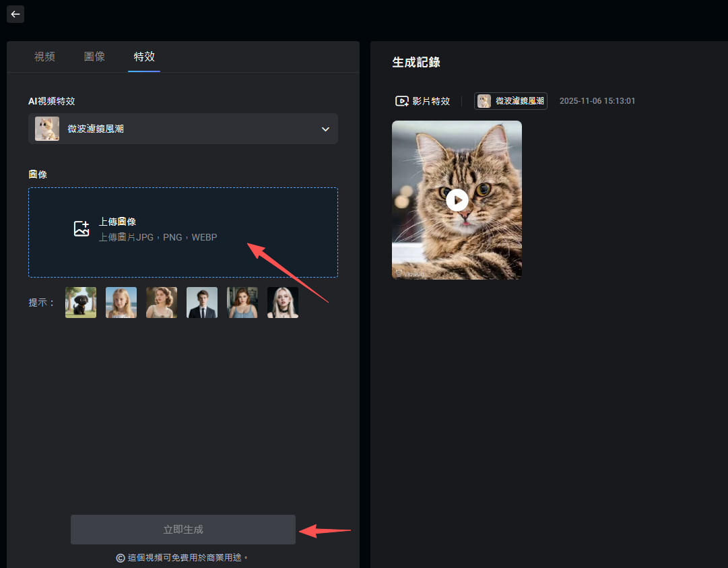Click the upload image icon
Image resolution: width=728 pixels, height=568 pixels.
click(x=81, y=229)
